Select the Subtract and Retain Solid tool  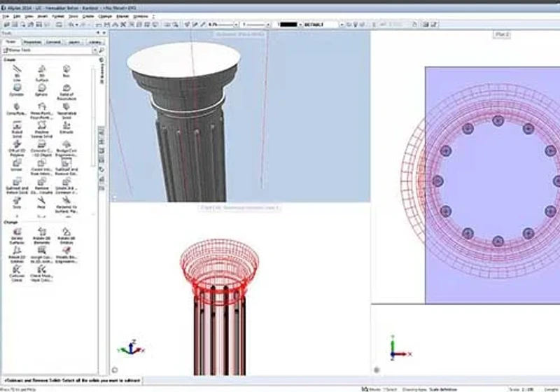point(17,185)
